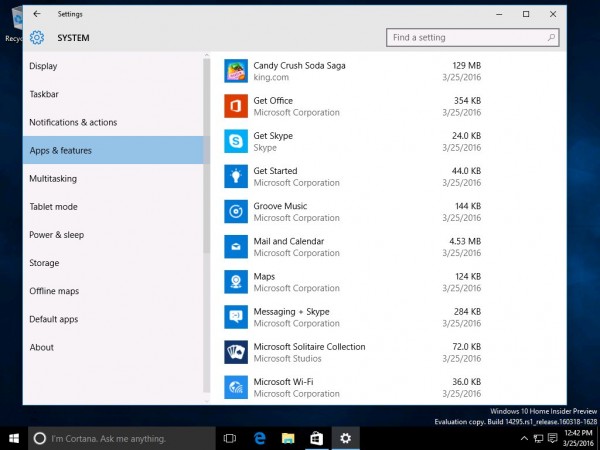Click the Cortana Ask me anything box
Viewport: 600px width, 450px height.
(122, 439)
